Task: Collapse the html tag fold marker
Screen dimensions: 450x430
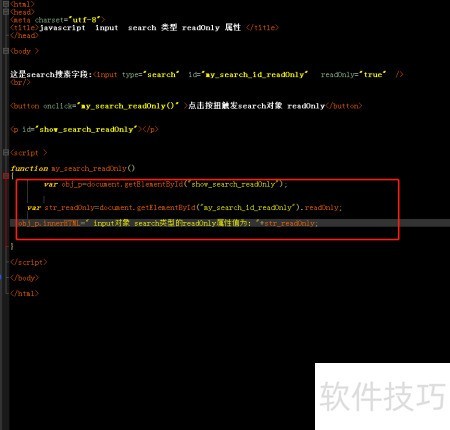Action: tap(6, 4)
